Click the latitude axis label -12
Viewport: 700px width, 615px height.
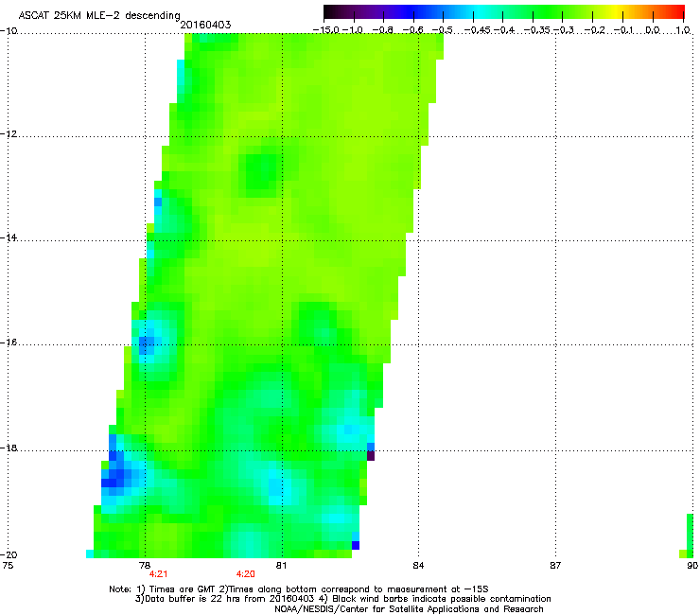click(9, 134)
